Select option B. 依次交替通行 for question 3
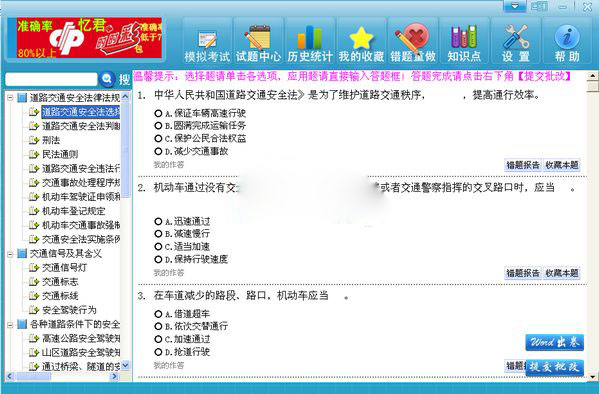The width and height of the screenshot is (599, 394). coord(158,326)
